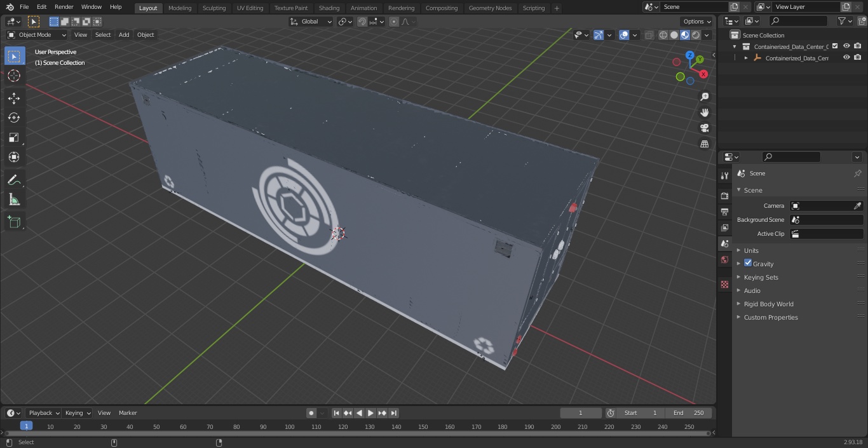The height and width of the screenshot is (448, 868).
Task: Disable render for Containerized_Data_Center collection
Action: [x=858, y=46]
